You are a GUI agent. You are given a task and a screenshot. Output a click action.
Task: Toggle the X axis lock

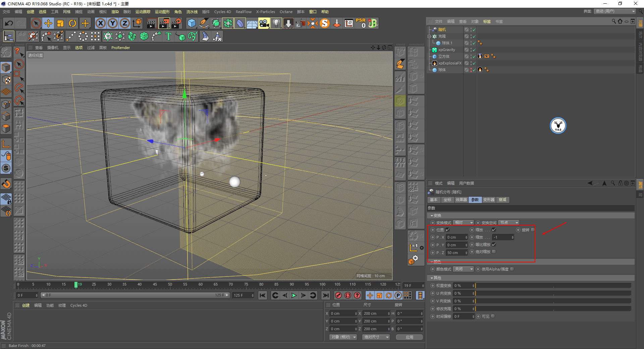[x=100, y=23]
